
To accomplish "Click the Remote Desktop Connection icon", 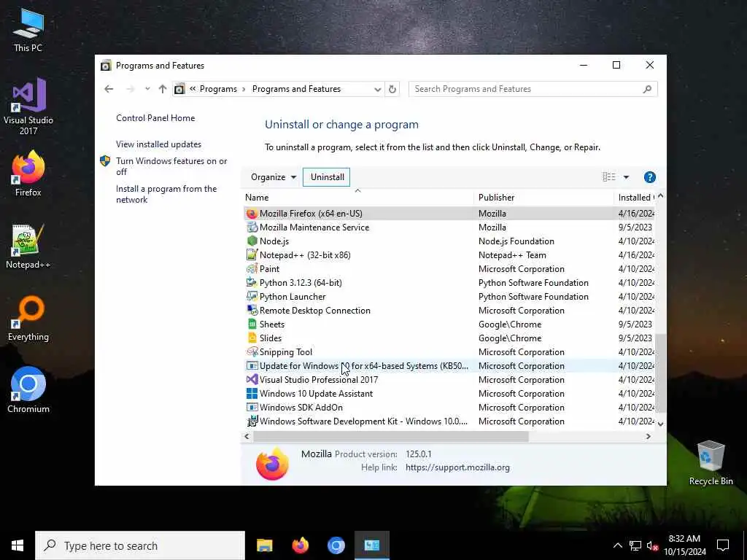I will (x=252, y=310).
